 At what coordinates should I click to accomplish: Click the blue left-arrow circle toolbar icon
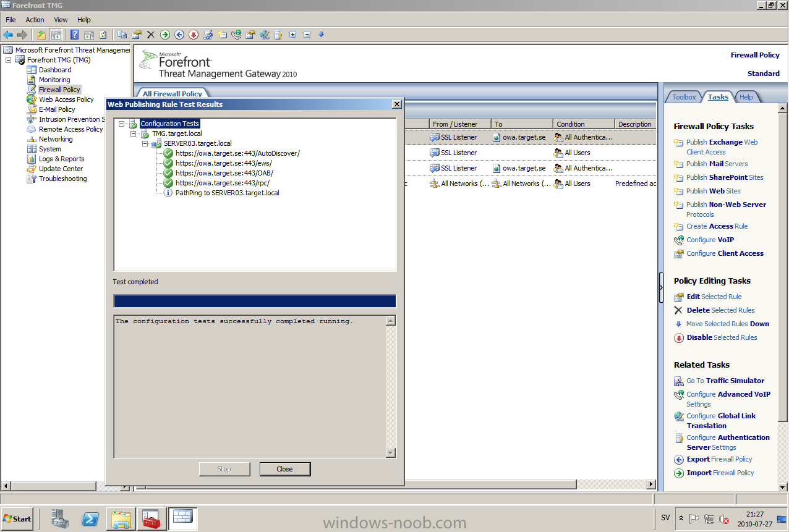click(x=179, y=35)
